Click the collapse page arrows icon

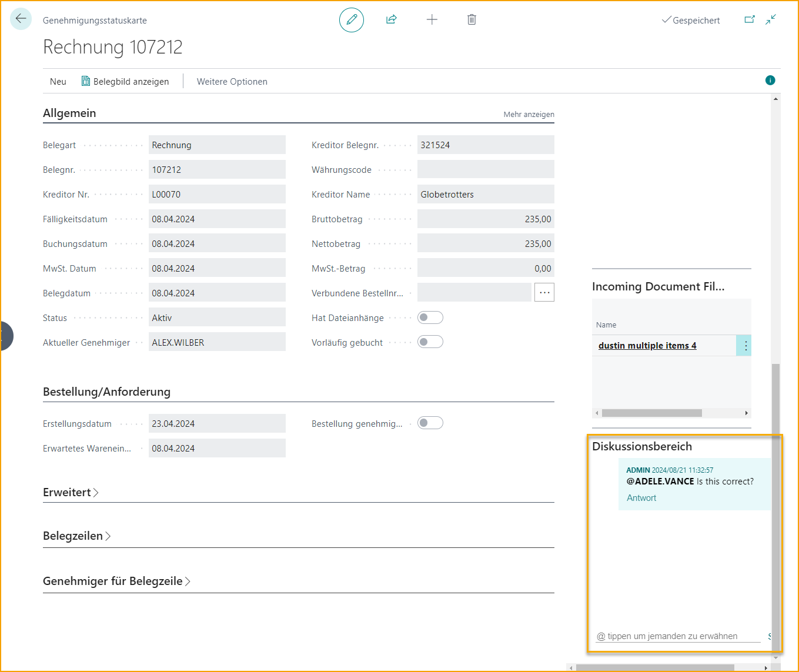771,19
